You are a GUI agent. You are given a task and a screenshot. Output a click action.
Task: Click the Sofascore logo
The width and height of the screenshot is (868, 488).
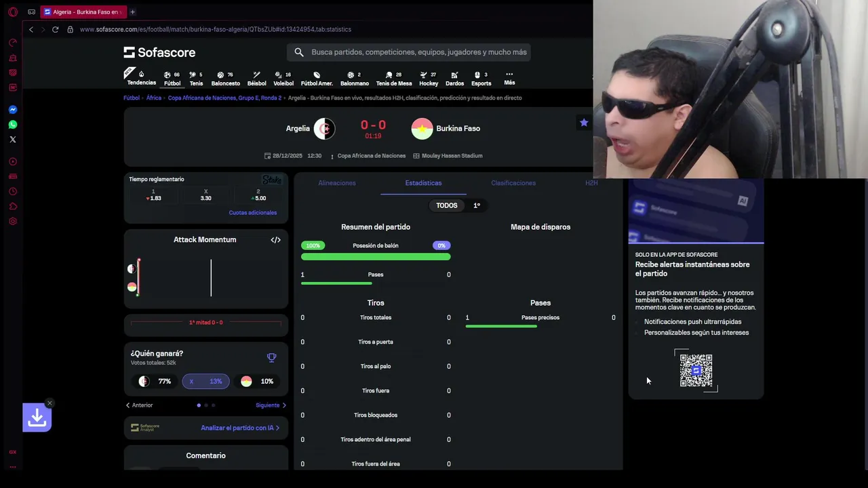pyautogui.click(x=159, y=52)
